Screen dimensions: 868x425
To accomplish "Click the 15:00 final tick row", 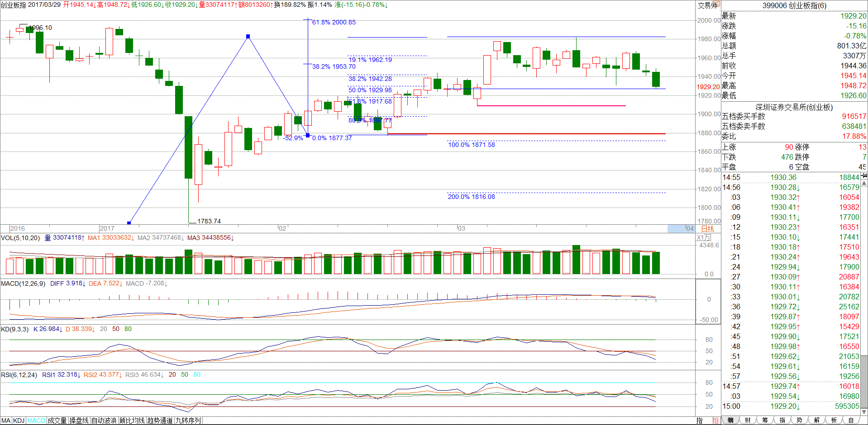I will [x=791, y=406].
